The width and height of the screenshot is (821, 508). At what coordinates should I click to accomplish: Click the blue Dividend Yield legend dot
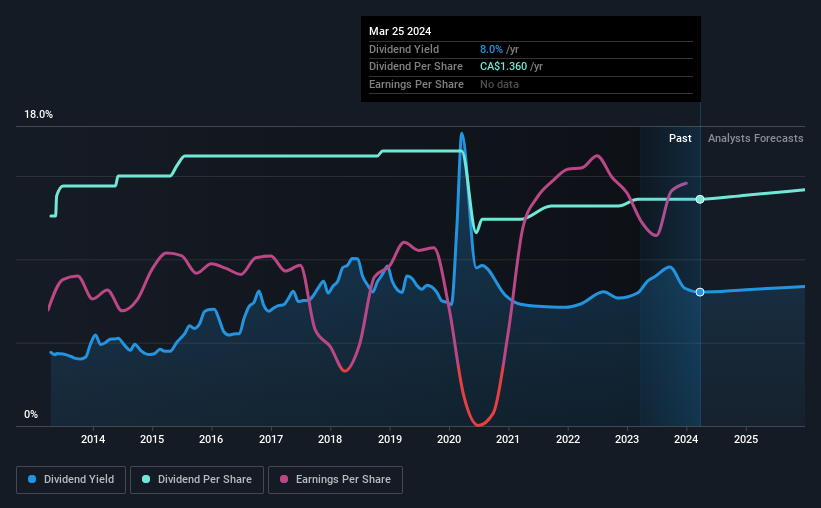coord(32,479)
